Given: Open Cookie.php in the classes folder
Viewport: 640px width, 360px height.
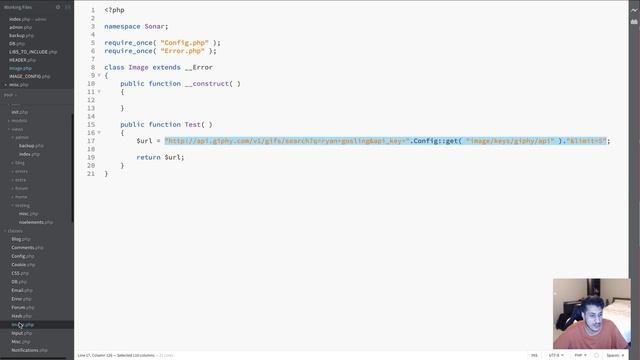Looking at the screenshot, I should pos(23,265).
